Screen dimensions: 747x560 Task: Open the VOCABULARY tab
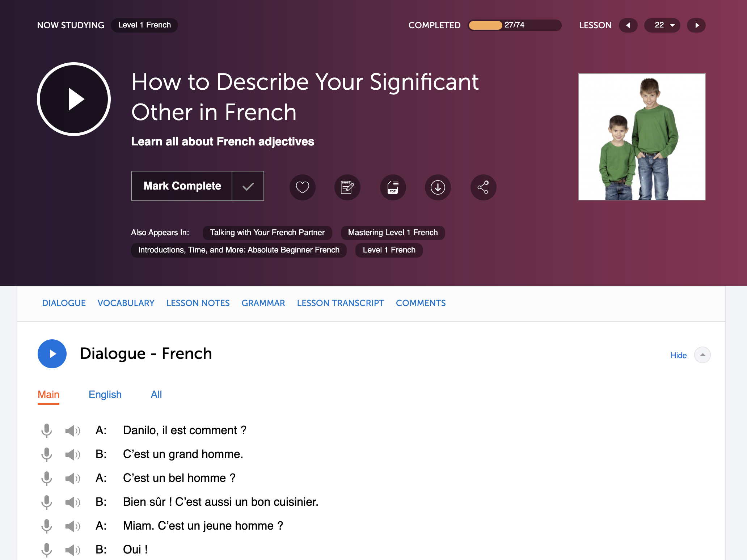click(126, 303)
